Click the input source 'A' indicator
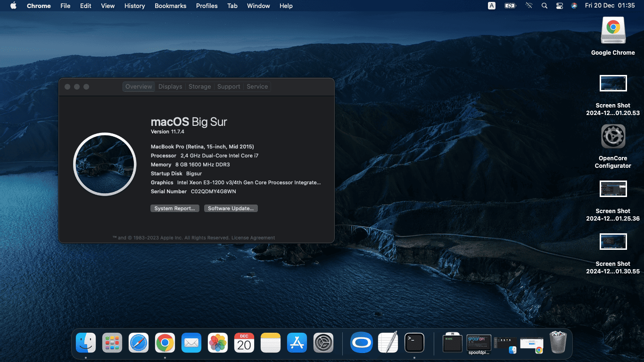Screen dimensions: 644x362 (x=492, y=6)
